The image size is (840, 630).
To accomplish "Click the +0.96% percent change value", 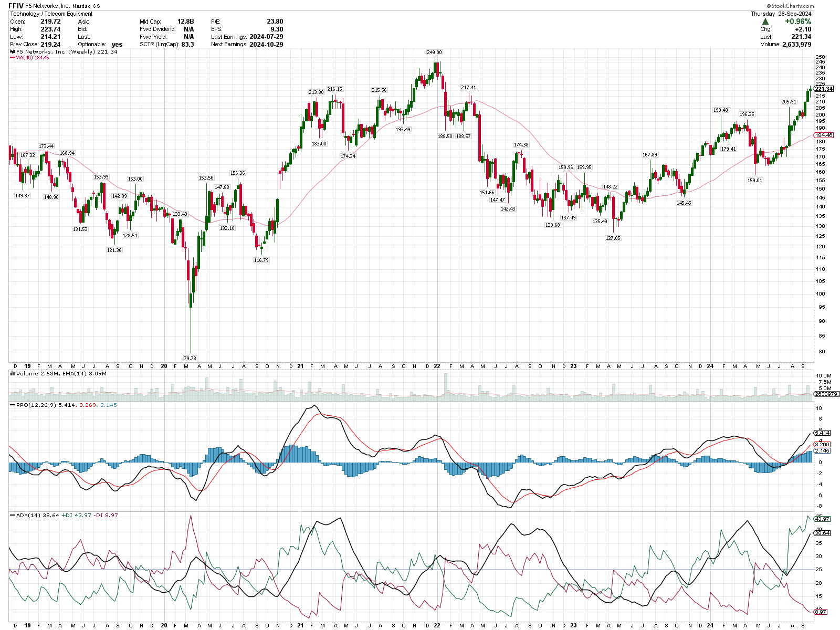I will (798, 22).
